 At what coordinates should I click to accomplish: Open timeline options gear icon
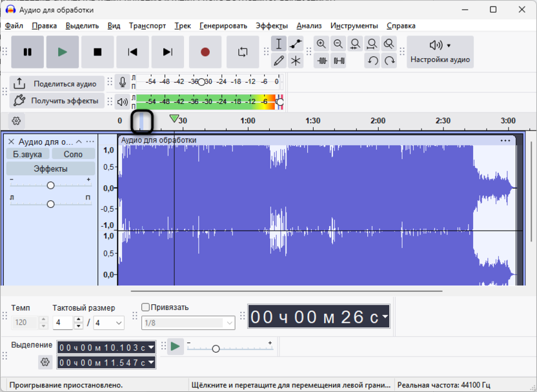(x=16, y=121)
